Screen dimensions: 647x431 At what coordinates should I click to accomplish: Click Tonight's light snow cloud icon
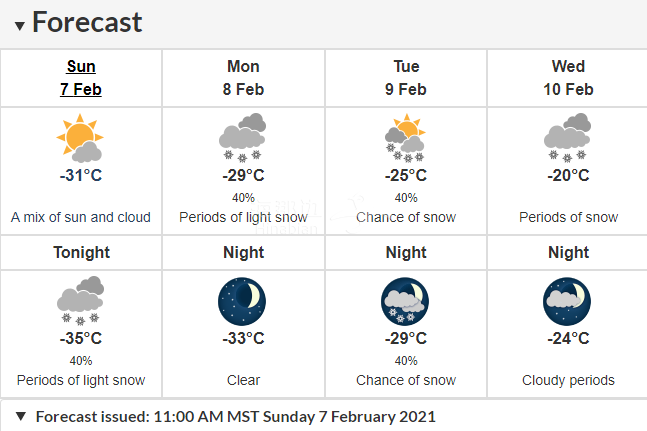point(80,301)
